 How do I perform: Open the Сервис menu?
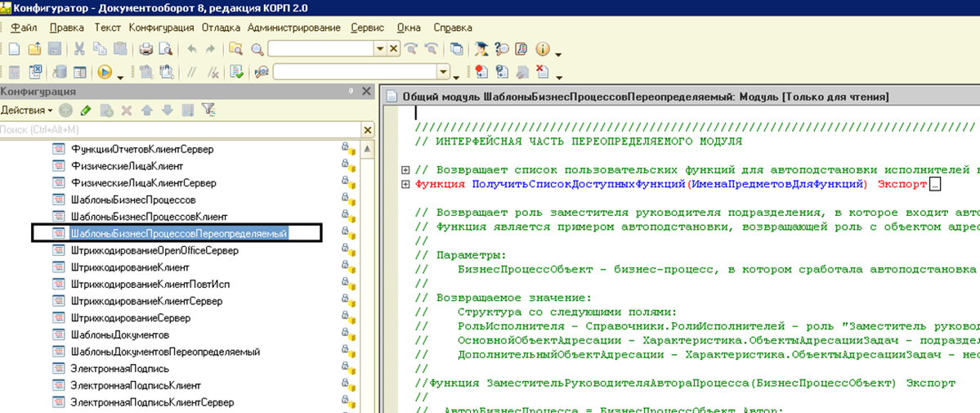(x=367, y=28)
